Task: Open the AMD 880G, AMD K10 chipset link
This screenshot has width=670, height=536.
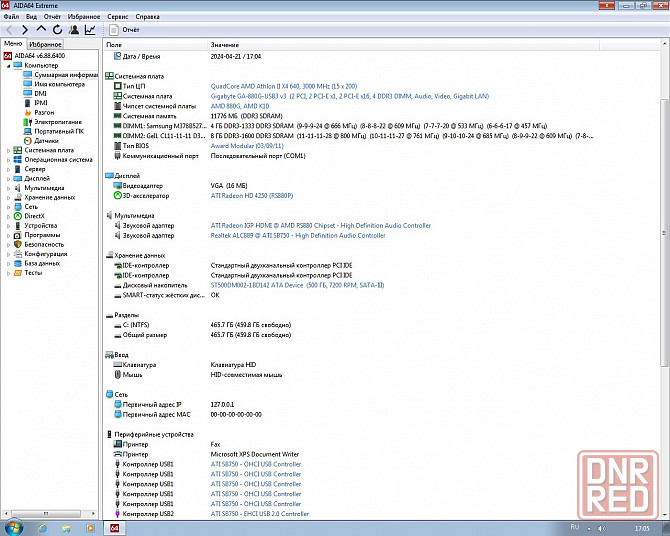Action: 240,106
